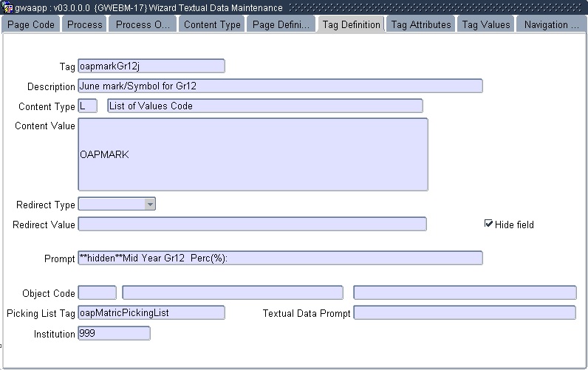Viewport: 588px width, 370px height.
Task: Click the List of Values Code field
Action: click(x=265, y=106)
